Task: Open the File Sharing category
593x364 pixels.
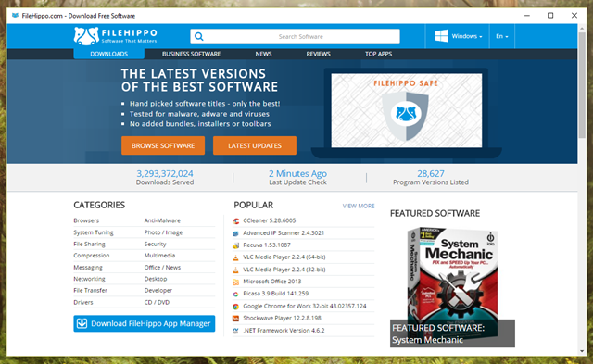Action: (89, 245)
